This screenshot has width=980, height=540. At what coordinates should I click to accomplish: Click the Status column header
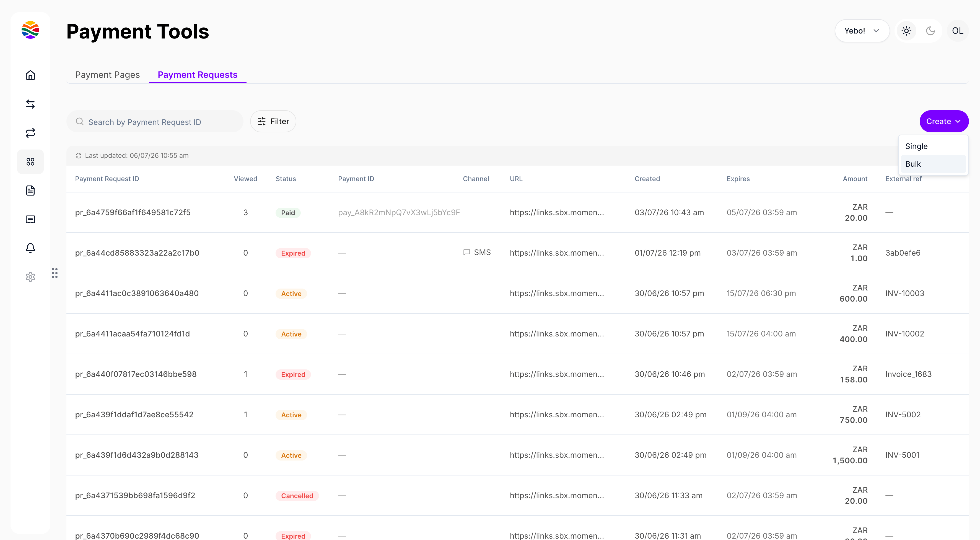tap(286, 179)
